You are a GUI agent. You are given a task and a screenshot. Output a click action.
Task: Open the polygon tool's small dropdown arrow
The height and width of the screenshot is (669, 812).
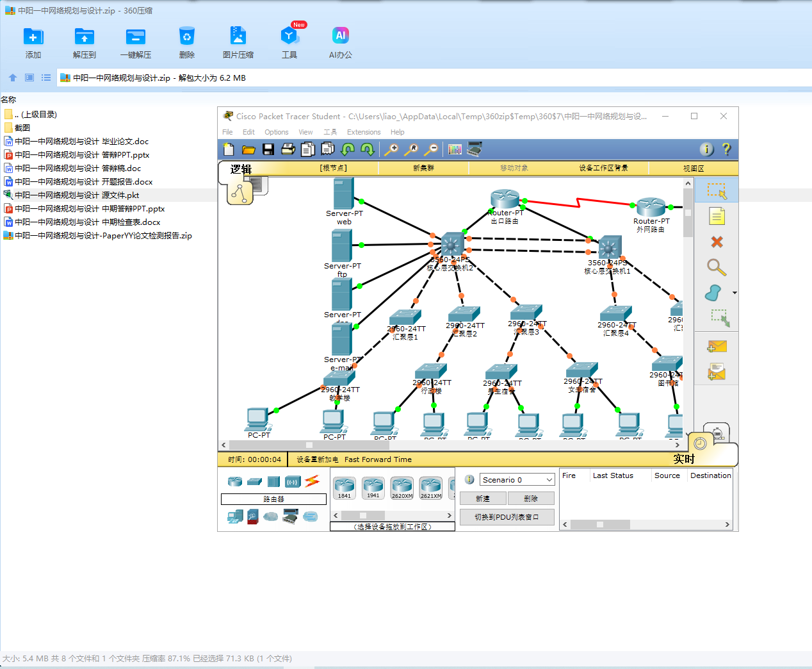click(x=735, y=293)
